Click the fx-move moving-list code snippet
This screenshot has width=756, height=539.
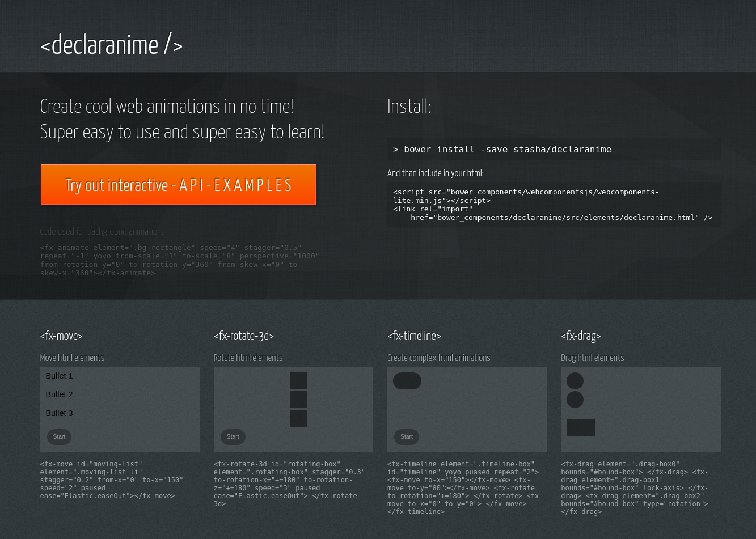point(112,480)
